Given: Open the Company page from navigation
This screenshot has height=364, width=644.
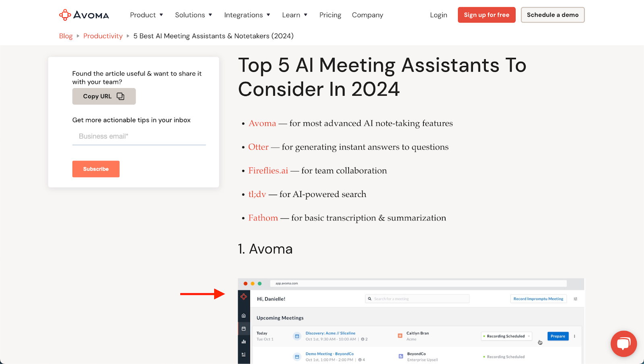Looking at the screenshot, I should [367, 15].
